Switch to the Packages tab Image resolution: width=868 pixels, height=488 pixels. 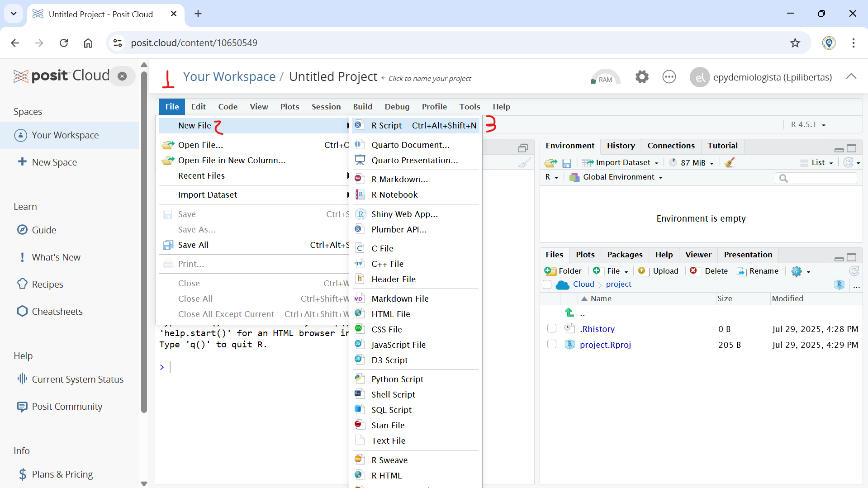[625, 255]
